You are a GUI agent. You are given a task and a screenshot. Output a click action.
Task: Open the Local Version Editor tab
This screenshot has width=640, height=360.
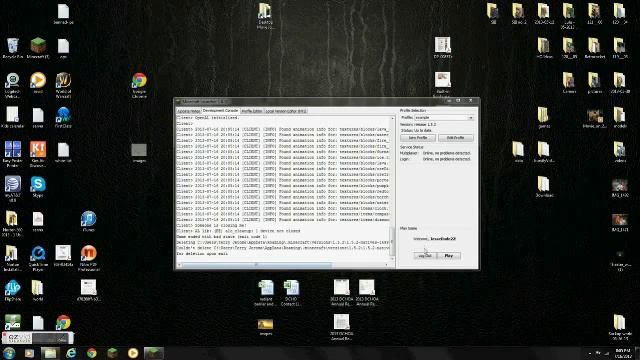286,111
